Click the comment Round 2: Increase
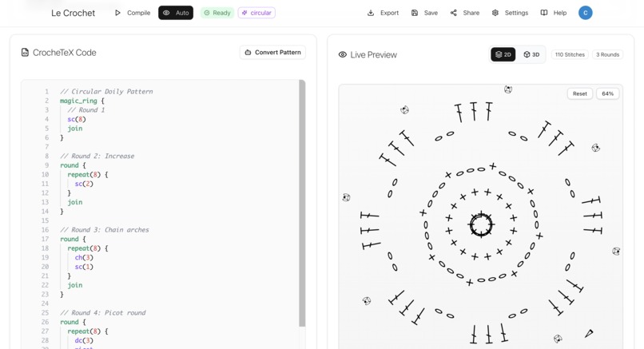Image resolution: width=644 pixels, height=349 pixels. pos(97,156)
